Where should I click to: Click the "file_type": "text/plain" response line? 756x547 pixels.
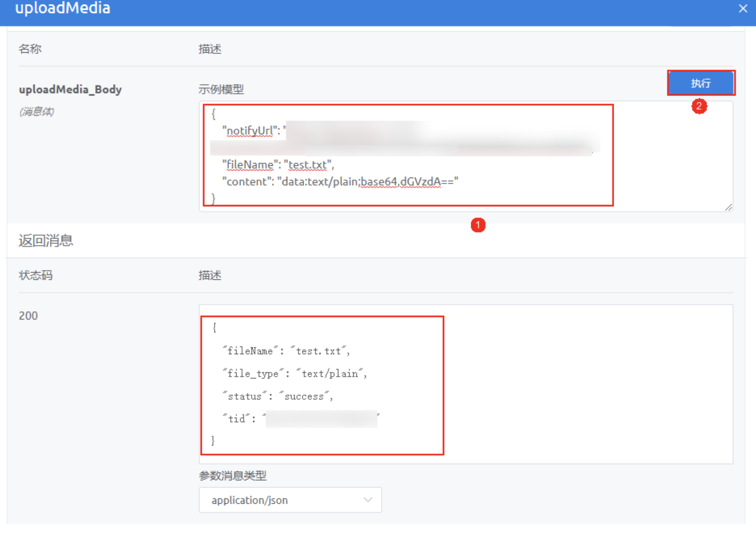click(295, 374)
